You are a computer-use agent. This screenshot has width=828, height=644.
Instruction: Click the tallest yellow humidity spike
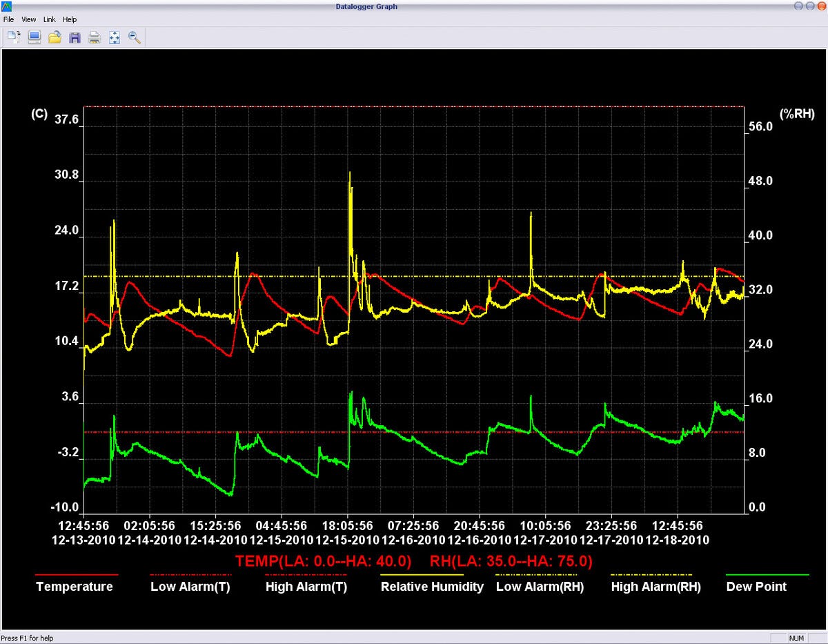point(350,183)
